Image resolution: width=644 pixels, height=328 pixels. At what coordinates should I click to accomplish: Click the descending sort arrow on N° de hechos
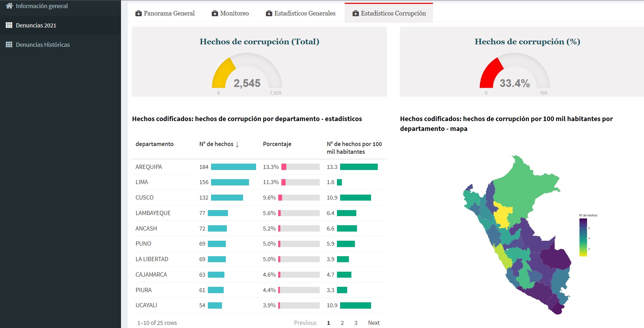tap(238, 144)
